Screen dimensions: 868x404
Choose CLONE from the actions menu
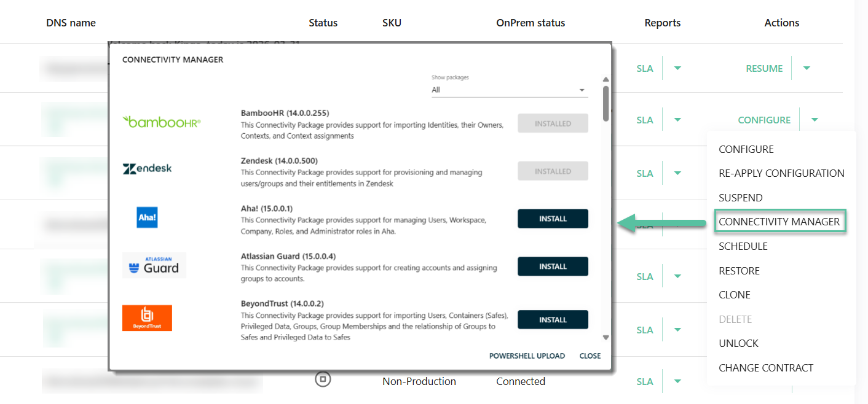[x=734, y=295]
